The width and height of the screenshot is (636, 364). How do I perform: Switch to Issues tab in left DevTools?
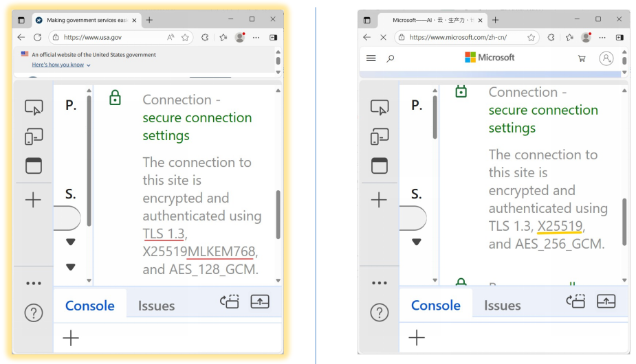click(x=156, y=306)
